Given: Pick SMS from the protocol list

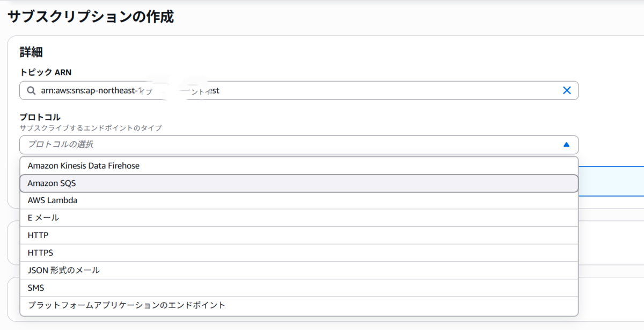Looking at the screenshot, I should pos(299,288).
